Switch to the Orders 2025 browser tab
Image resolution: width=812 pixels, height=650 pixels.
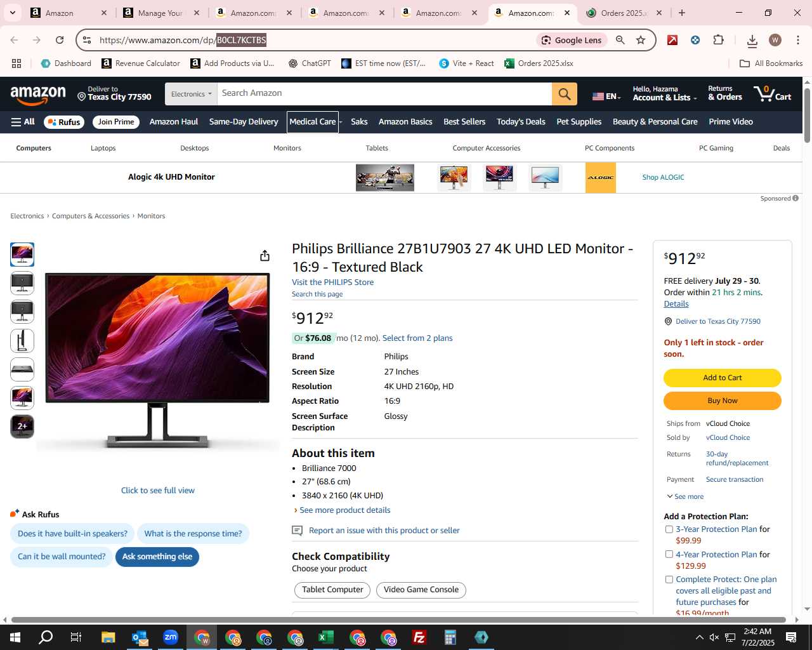click(x=624, y=13)
